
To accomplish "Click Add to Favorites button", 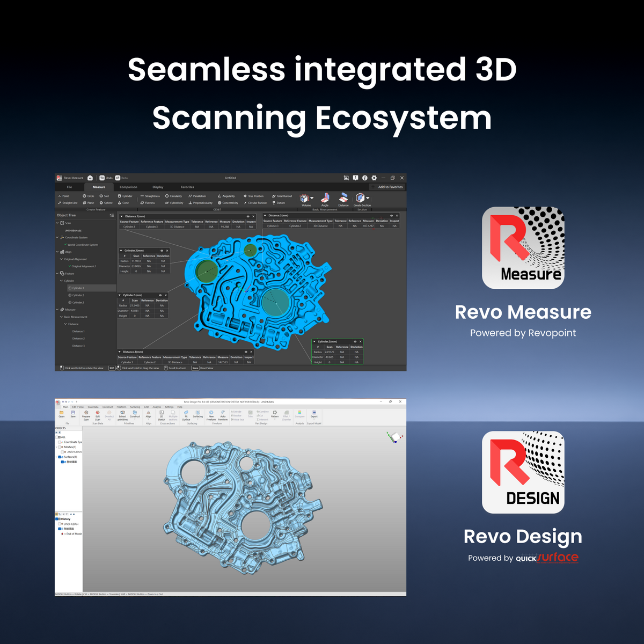I will click(x=387, y=187).
